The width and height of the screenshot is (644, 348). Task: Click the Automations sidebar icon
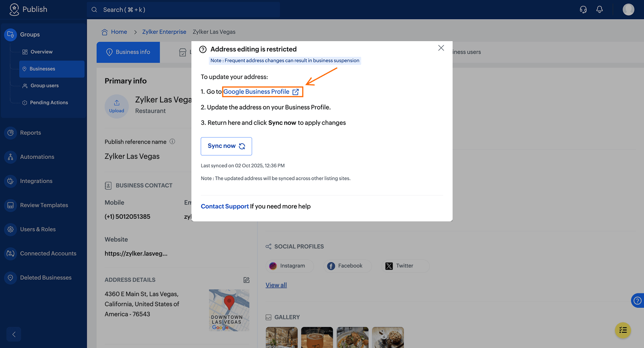[x=10, y=157]
